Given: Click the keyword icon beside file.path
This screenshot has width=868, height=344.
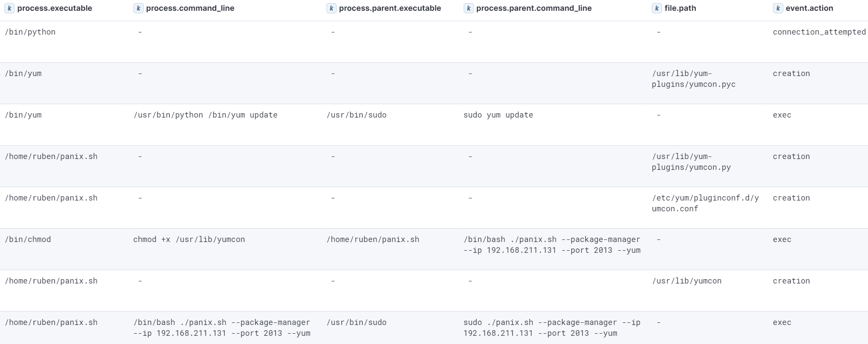Looking at the screenshot, I should coord(657,8).
